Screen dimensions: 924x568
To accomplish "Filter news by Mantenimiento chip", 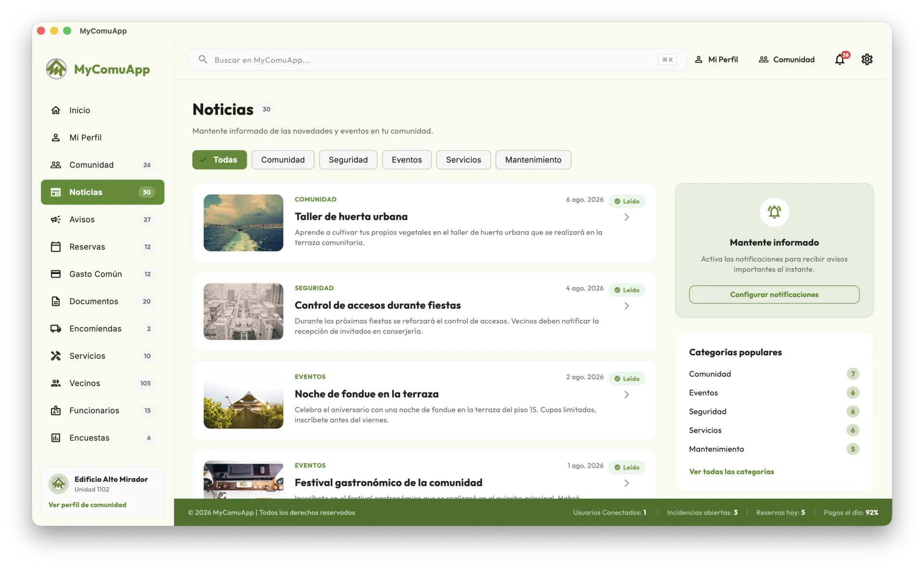I will 533,160.
